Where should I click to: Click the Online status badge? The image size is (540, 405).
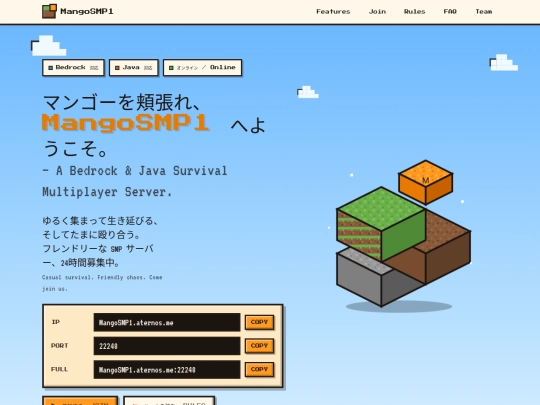coord(202,68)
